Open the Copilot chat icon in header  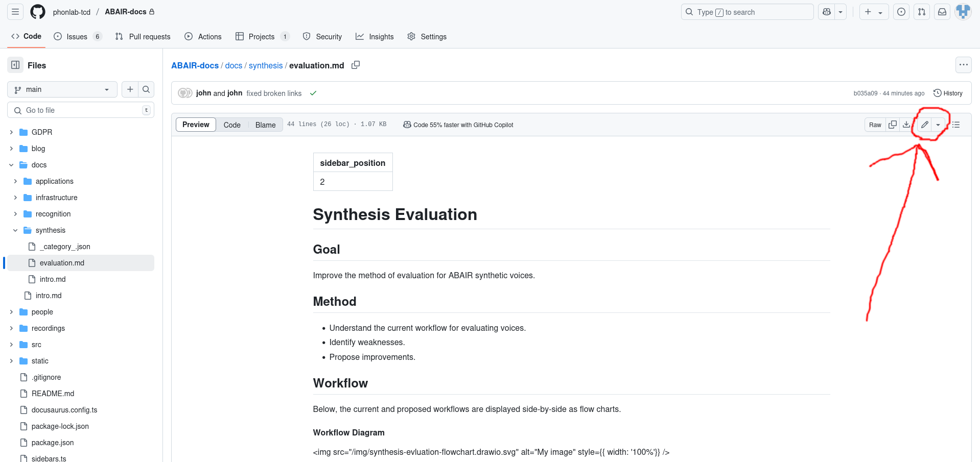[827, 12]
